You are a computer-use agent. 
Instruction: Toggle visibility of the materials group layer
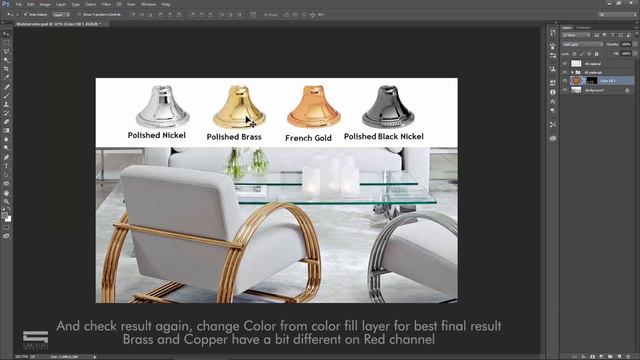[565, 72]
